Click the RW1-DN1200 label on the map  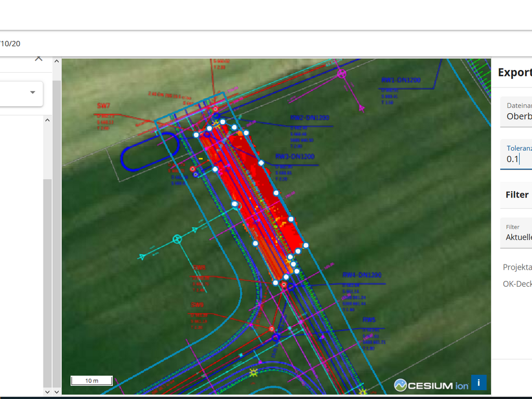[x=401, y=80]
